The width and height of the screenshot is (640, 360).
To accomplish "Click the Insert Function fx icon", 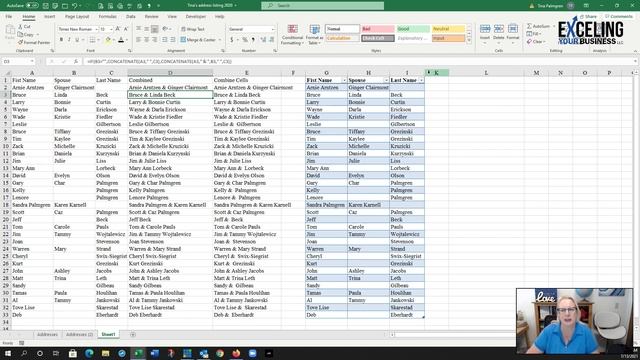I will click(76, 61).
